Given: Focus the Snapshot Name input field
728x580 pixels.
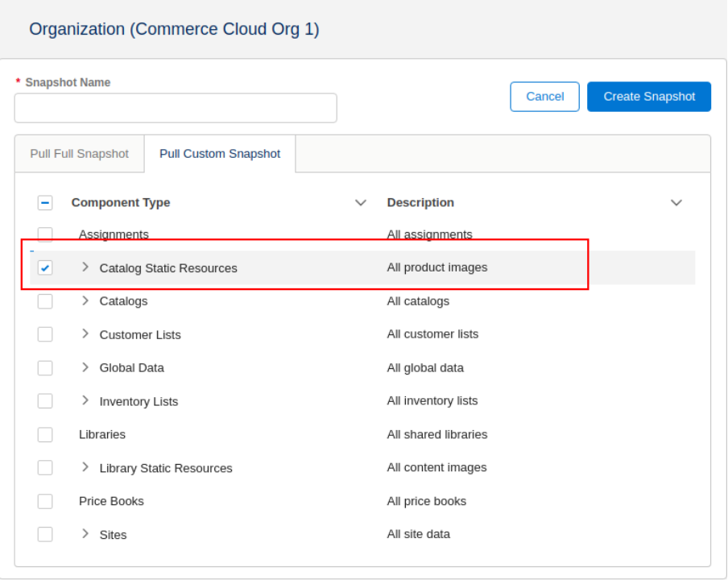Looking at the screenshot, I should pos(176,108).
